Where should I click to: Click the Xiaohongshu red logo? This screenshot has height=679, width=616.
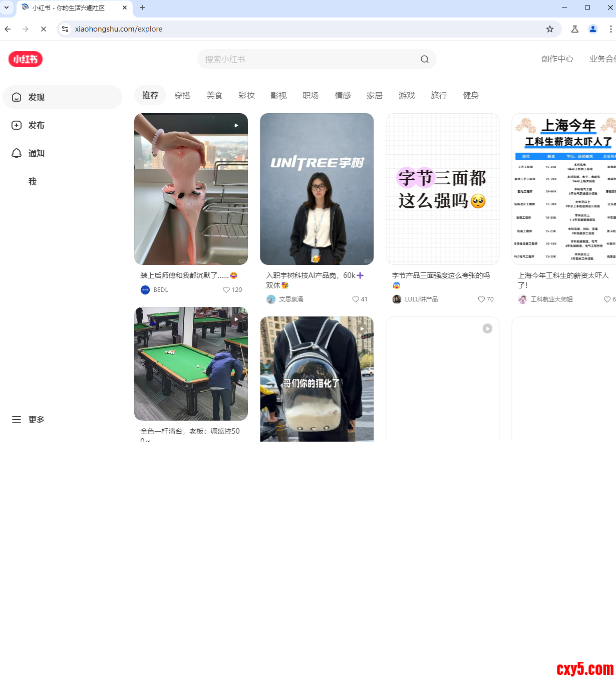coord(26,59)
